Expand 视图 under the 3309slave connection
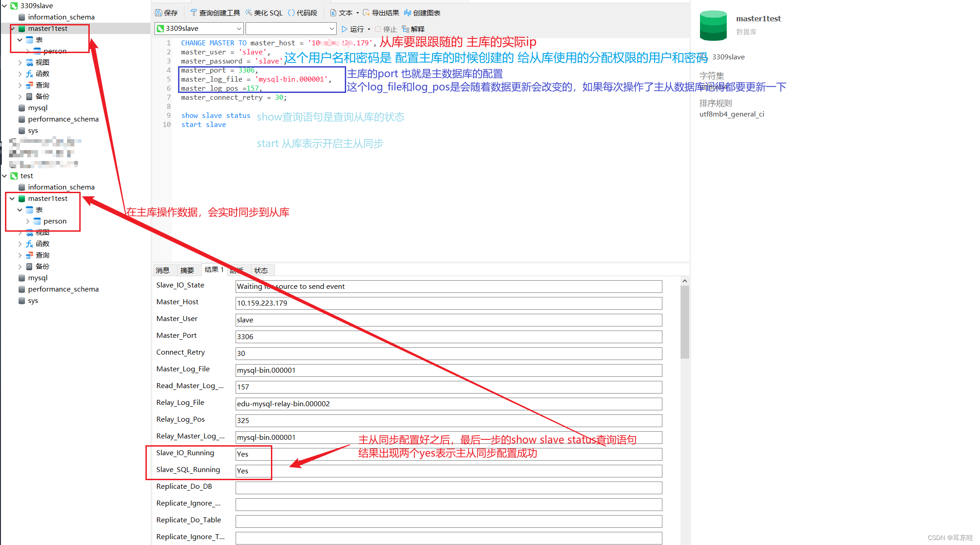 pyautogui.click(x=20, y=62)
